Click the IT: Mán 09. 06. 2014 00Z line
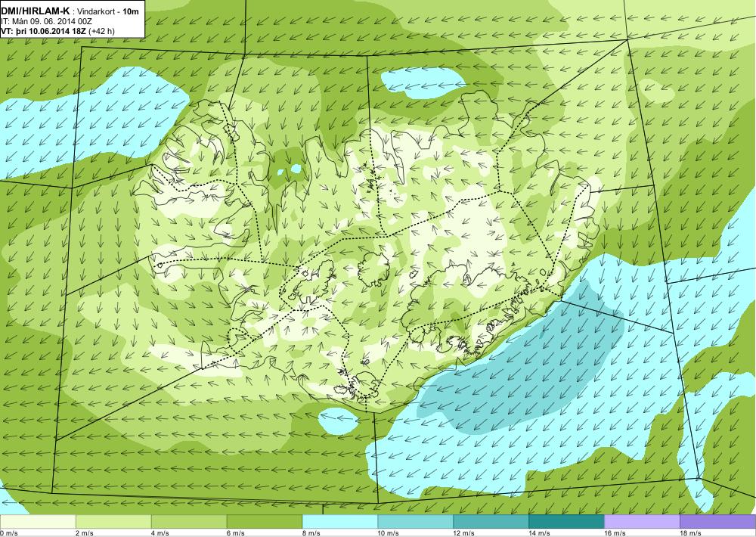Screen dimensions: 756x537 [x=47, y=21]
